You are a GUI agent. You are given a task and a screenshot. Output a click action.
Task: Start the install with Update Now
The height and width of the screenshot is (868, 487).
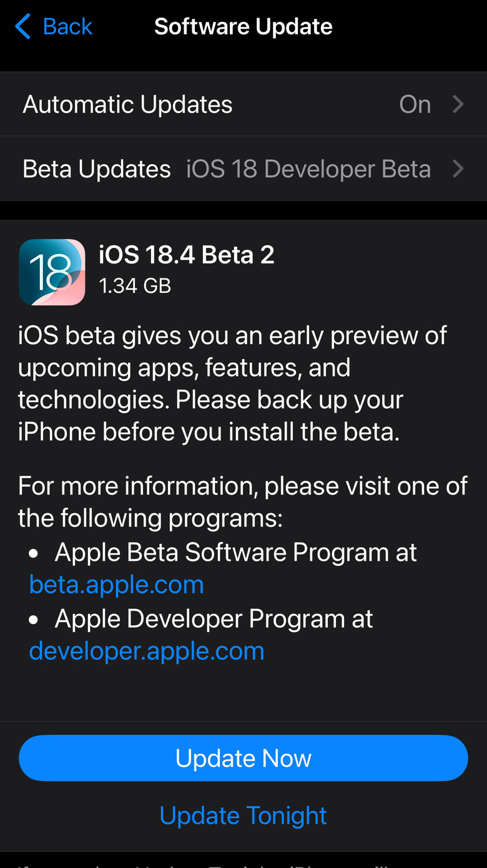coord(243,758)
